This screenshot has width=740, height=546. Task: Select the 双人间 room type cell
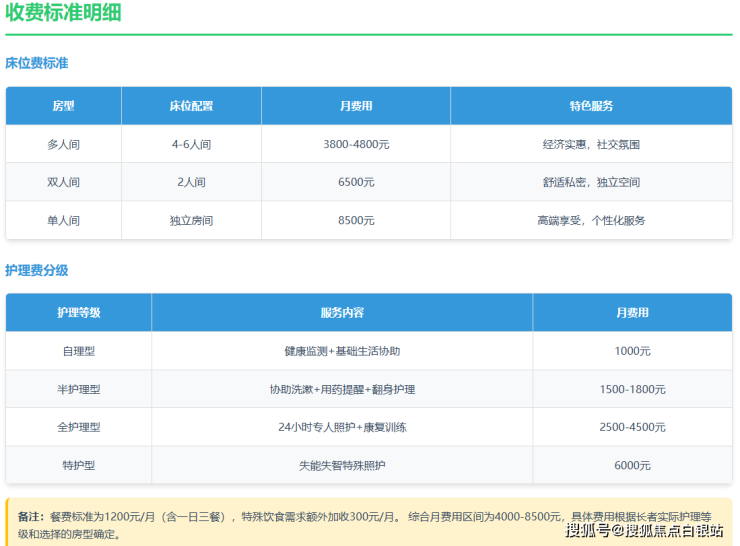click(x=63, y=182)
